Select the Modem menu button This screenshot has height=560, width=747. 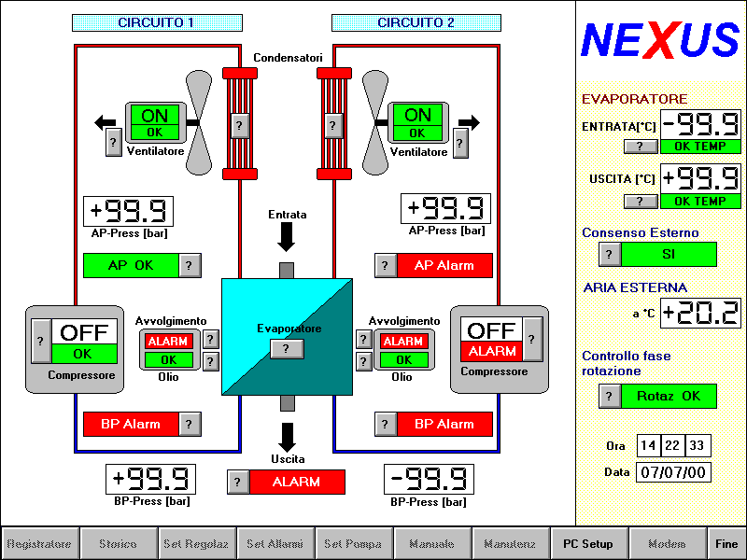coord(666,543)
